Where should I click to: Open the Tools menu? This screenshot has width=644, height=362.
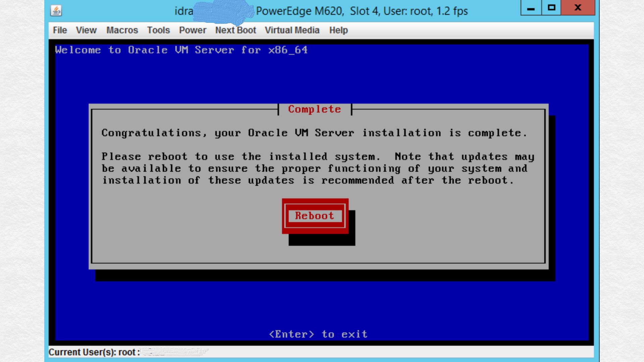[x=158, y=30]
